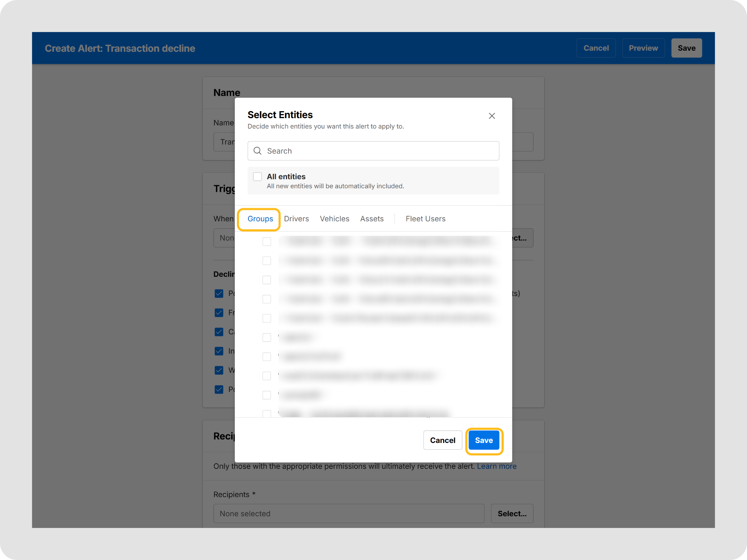Image resolution: width=747 pixels, height=560 pixels.
Task: Click the Select Entities dialog title
Action: (x=280, y=115)
